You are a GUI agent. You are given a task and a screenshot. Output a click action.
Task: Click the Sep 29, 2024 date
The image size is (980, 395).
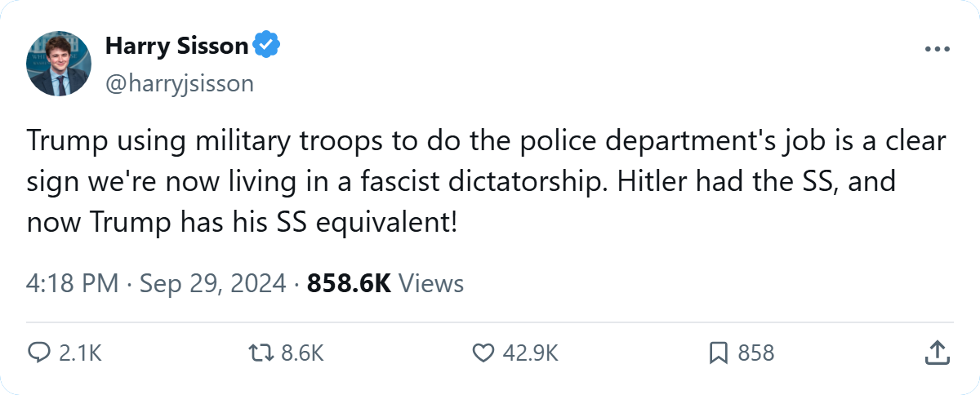pyautogui.click(x=213, y=284)
